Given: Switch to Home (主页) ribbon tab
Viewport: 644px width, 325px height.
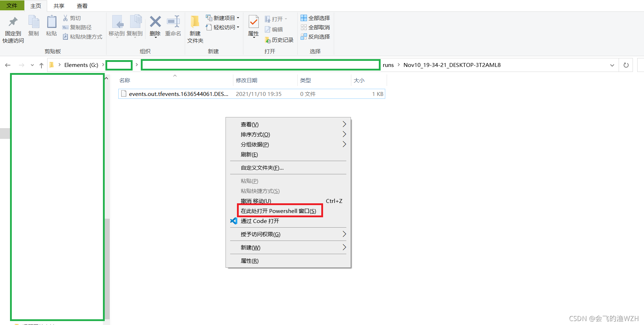Looking at the screenshot, I should (36, 6).
